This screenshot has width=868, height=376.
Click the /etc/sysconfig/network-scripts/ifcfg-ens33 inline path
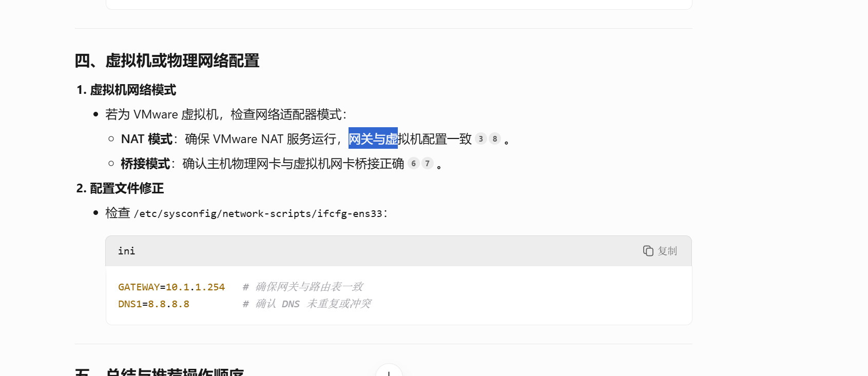[258, 213]
